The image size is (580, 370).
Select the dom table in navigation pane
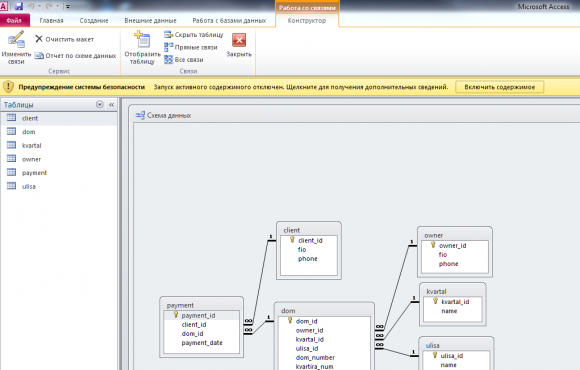(58, 132)
